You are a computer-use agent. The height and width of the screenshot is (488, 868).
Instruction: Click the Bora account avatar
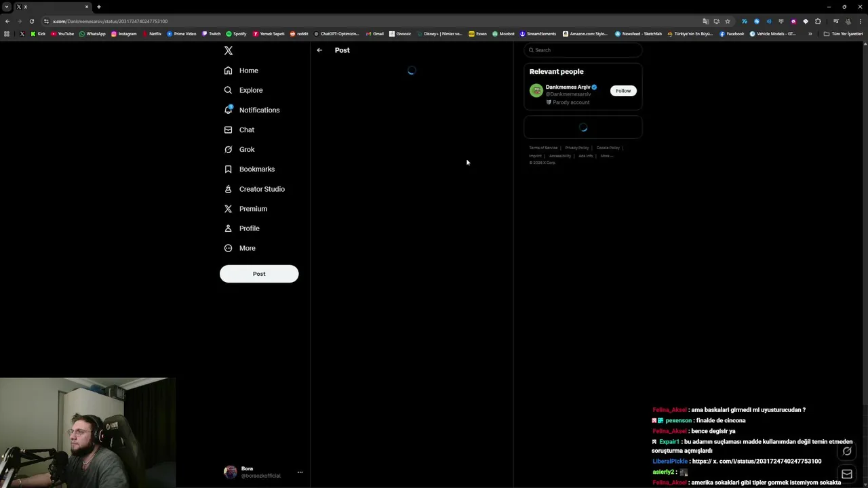[231, 472]
